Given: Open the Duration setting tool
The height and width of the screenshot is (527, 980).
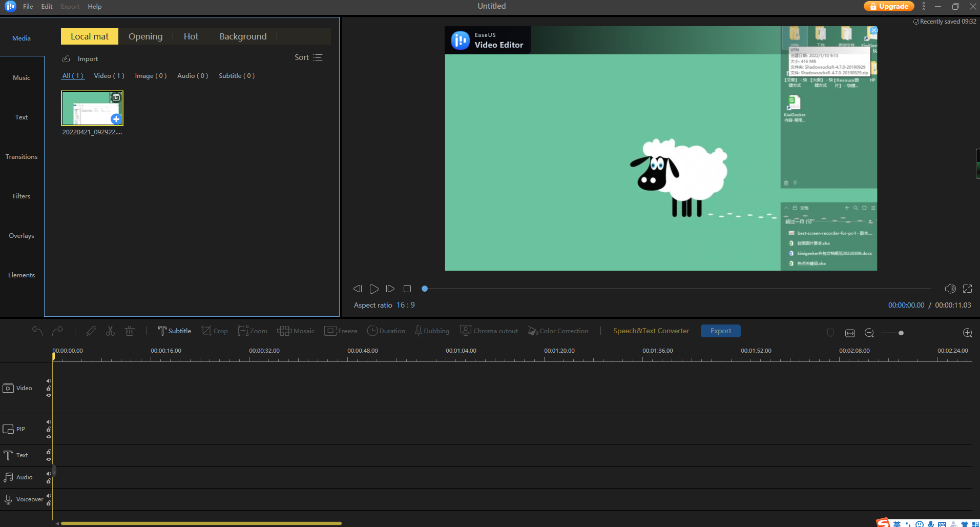Looking at the screenshot, I should pyautogui.click(x=386, y=331).
